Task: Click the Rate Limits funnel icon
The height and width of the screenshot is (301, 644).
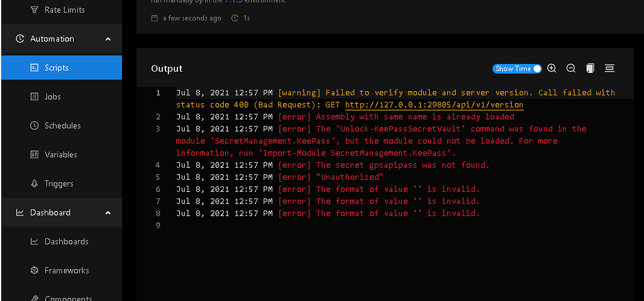Action: pyautogui.click(x=35, y=10)
